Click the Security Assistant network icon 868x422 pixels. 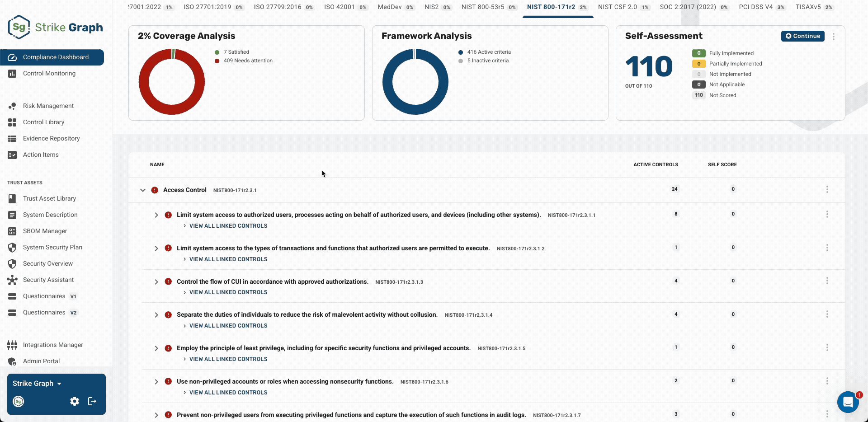click(x=12, y=280)
